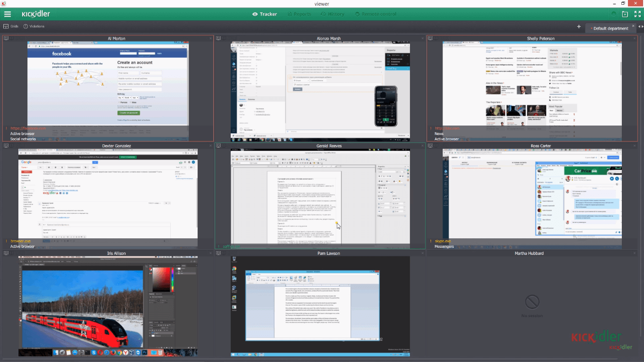
Task: Click the add-window icon in top bar
Action: point(625,14)
